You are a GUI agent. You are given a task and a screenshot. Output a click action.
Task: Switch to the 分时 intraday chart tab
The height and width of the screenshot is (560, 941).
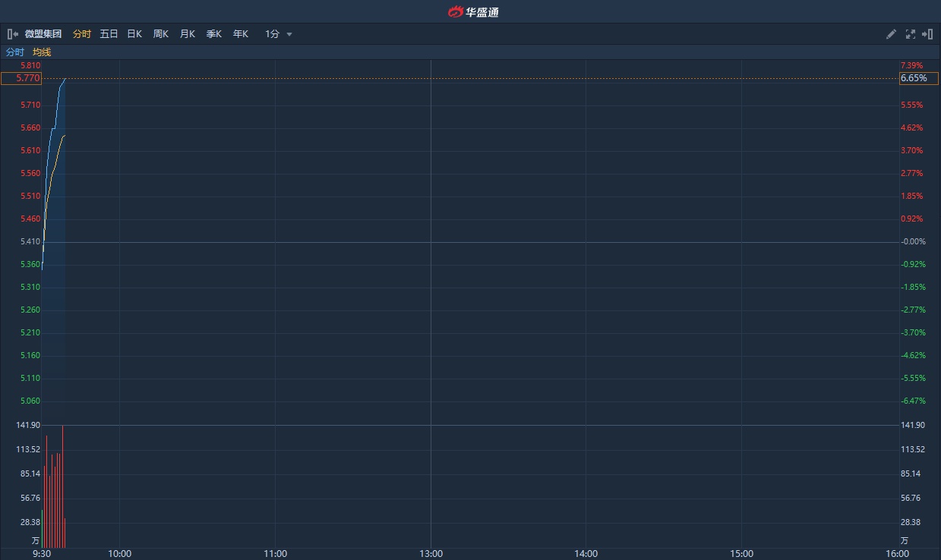tap(81, 34)
